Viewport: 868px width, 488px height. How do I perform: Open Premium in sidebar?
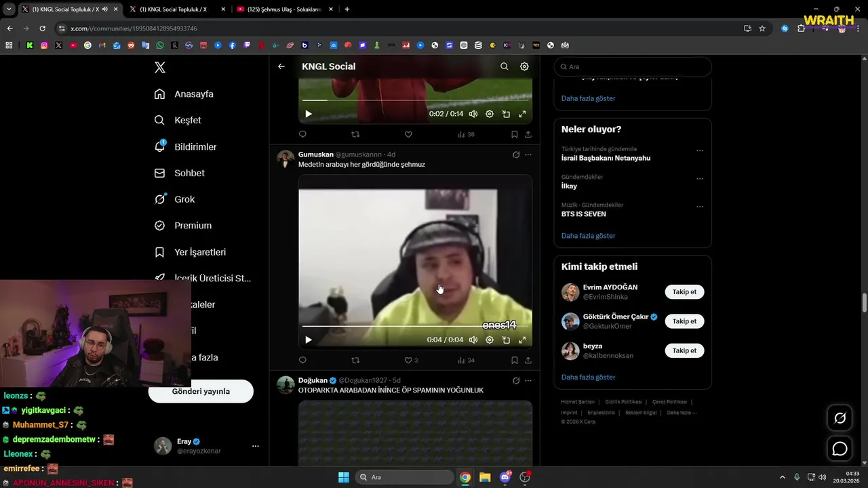pos(183,226)
